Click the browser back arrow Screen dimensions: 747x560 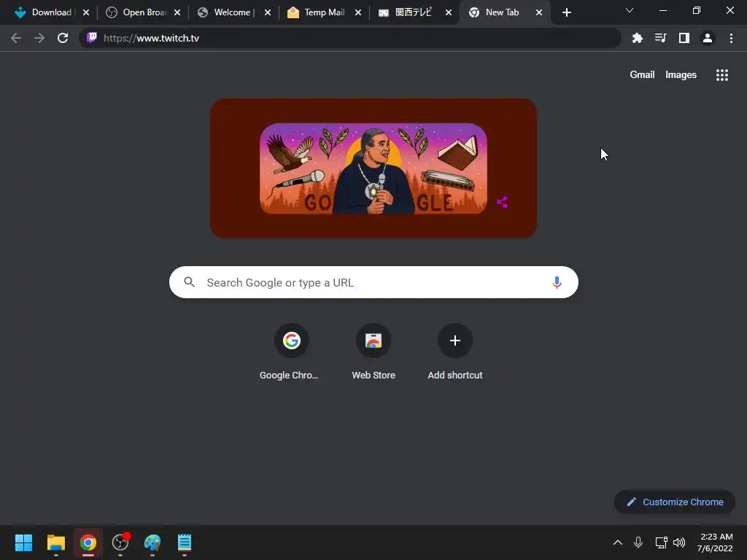[16, 38]
